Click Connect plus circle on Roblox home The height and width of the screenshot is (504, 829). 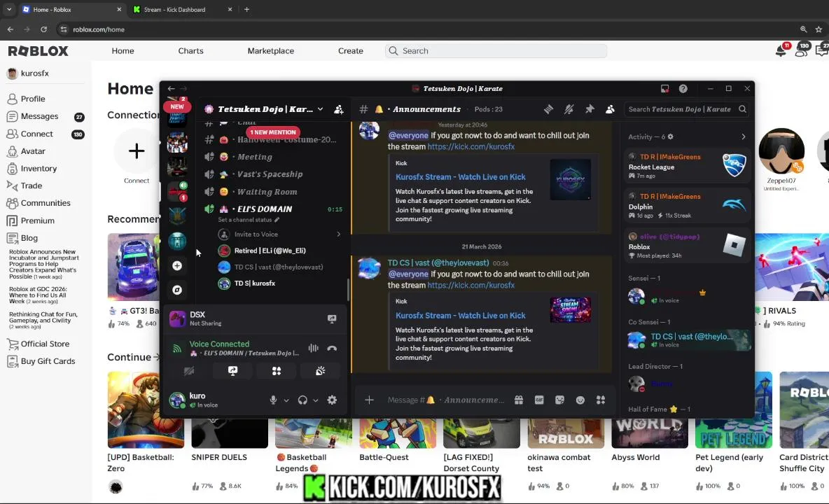[x=137, y=151]
